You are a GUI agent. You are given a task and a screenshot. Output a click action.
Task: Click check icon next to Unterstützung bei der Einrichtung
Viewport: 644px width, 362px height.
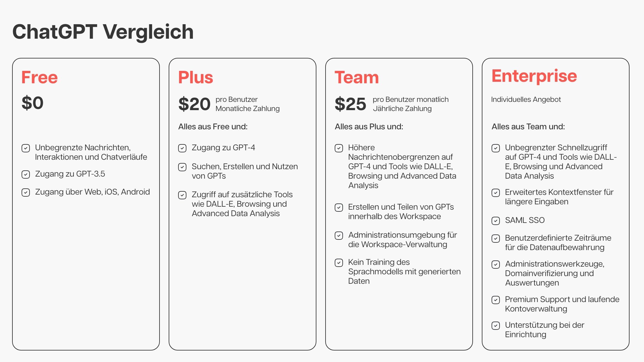(495, 325)
